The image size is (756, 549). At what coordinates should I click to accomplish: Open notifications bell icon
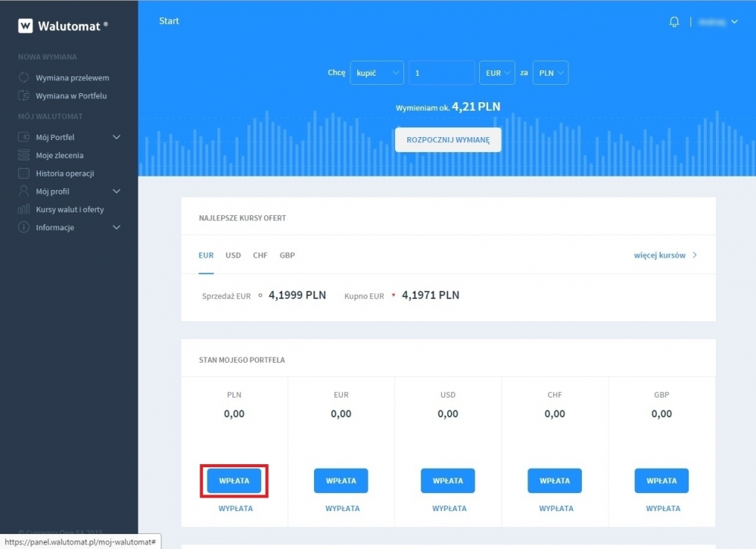pos(674,22)
